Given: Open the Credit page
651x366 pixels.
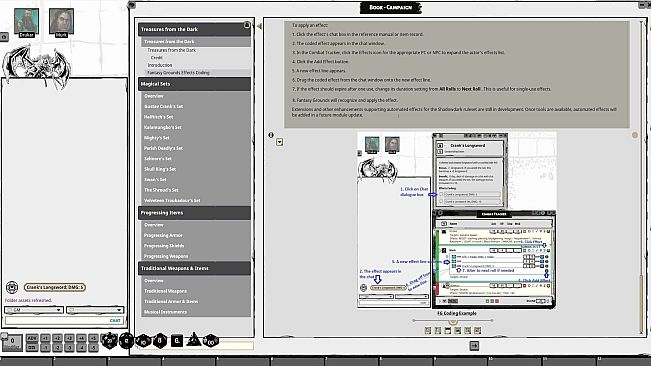Looking at the screenshot, I should [157, 58].
